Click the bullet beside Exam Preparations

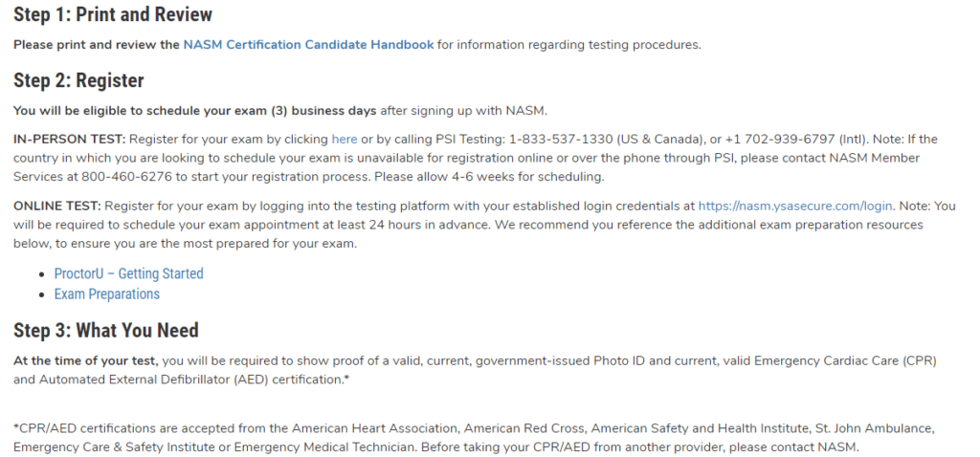point(42,295)
